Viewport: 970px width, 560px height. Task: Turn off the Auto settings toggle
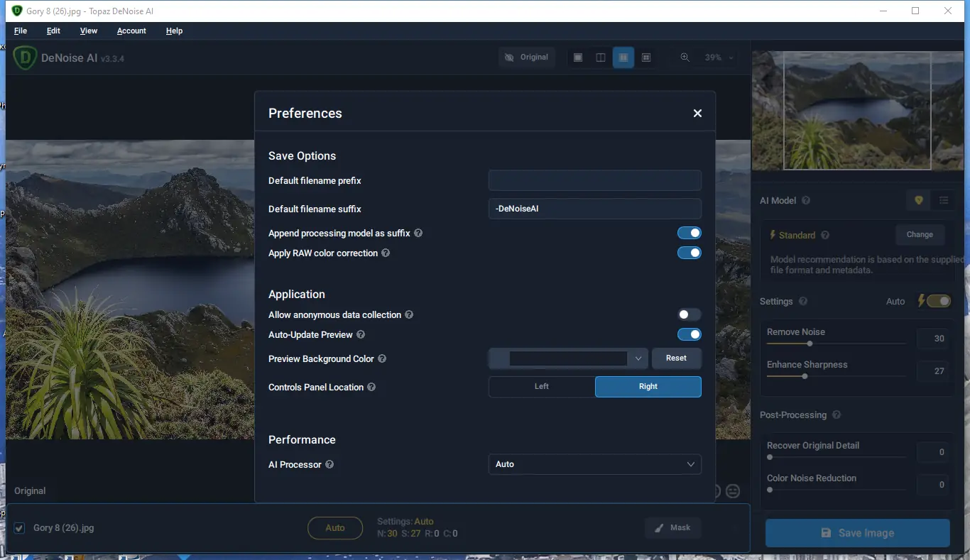click(939, 301)
